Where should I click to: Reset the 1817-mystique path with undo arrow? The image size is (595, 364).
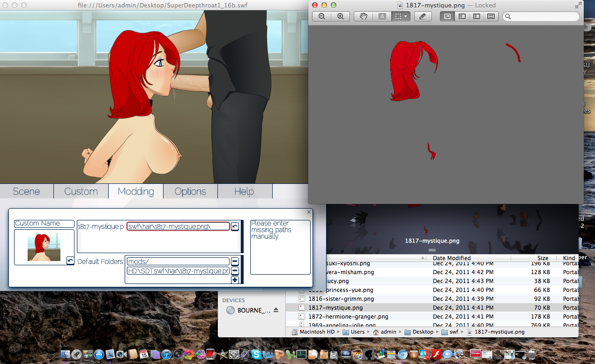[235, 226]
